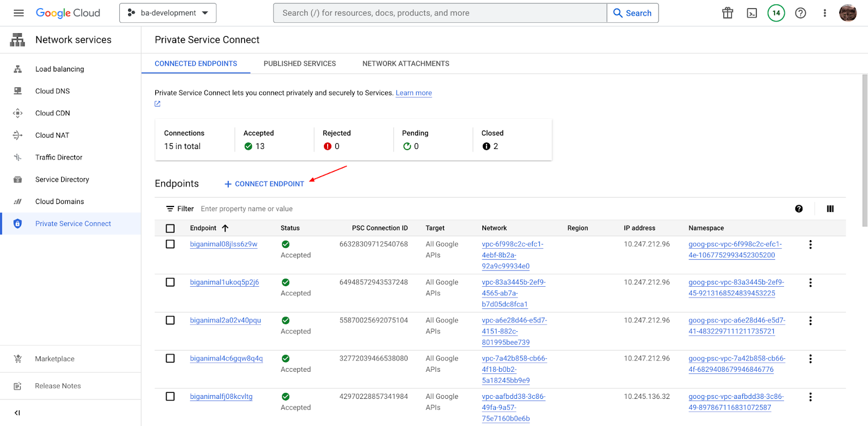The width and height of the screenshot is (868, 426).
Task: Click the Cloud CDN sidebar icon
Action: click(17, 113)
